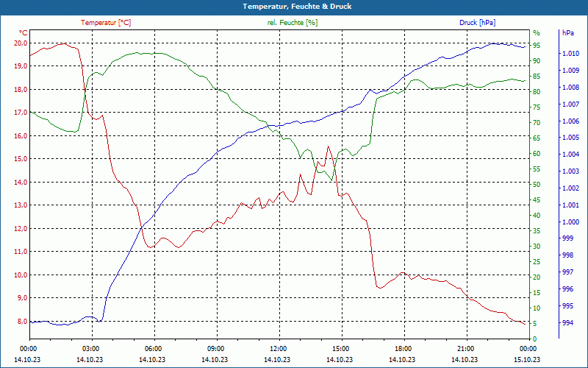Click the 13,0 temperature axis value

21,205
